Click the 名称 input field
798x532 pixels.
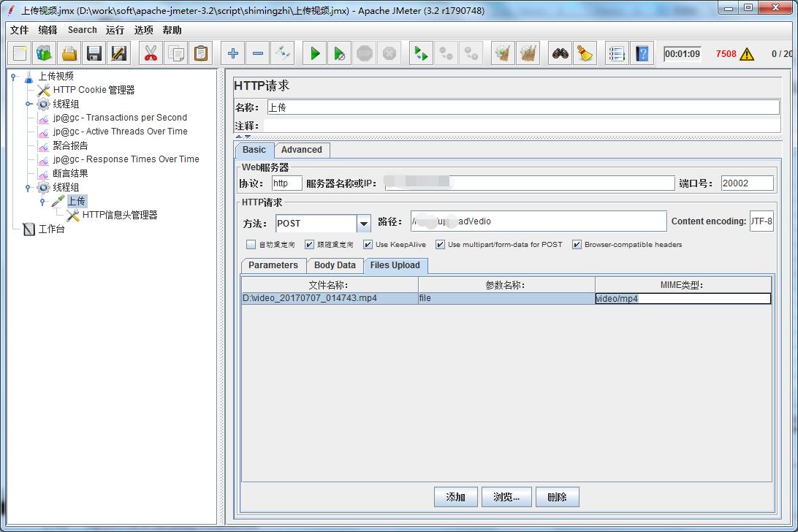(523, 107)
